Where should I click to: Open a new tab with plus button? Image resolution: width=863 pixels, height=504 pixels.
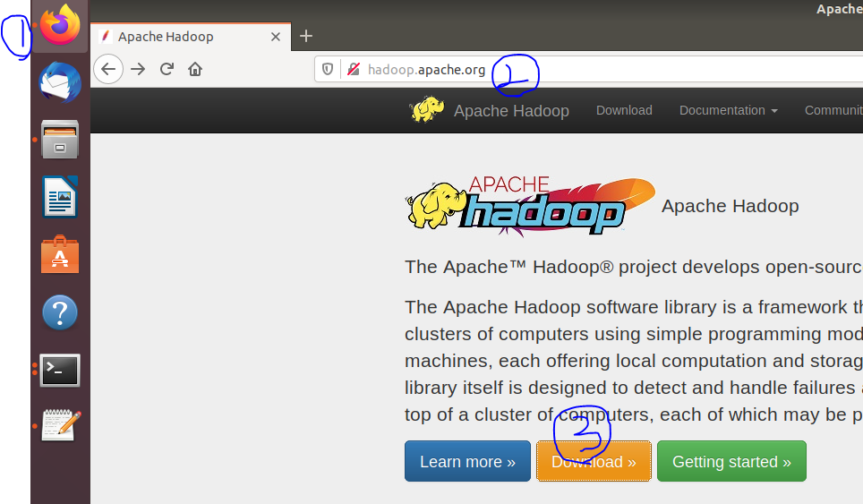(x=306, y=37)
